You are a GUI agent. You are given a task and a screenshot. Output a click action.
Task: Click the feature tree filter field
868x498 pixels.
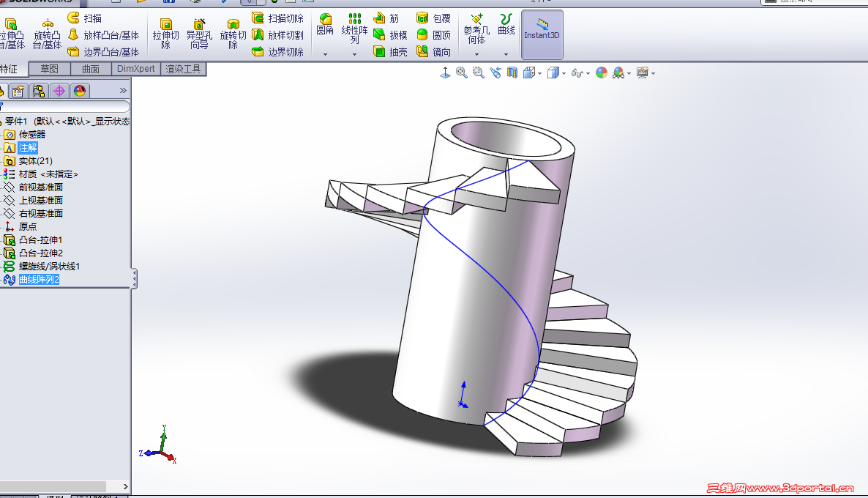(x=64, y=105)
